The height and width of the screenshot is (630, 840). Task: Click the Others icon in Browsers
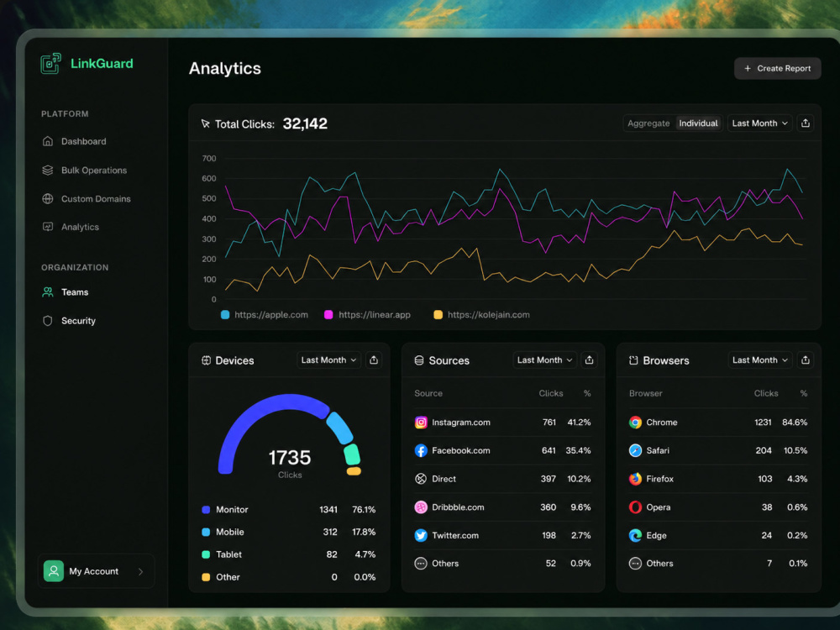(635, 564)
